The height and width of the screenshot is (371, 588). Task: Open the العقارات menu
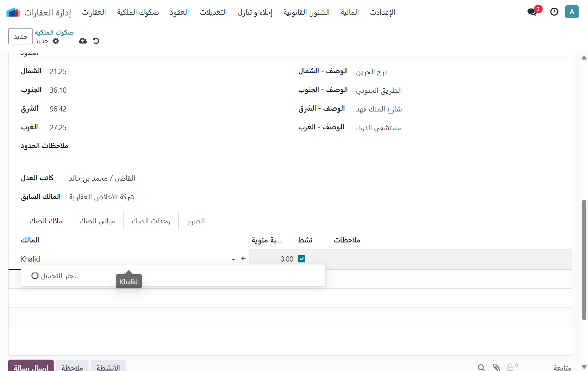coord(94,12)
